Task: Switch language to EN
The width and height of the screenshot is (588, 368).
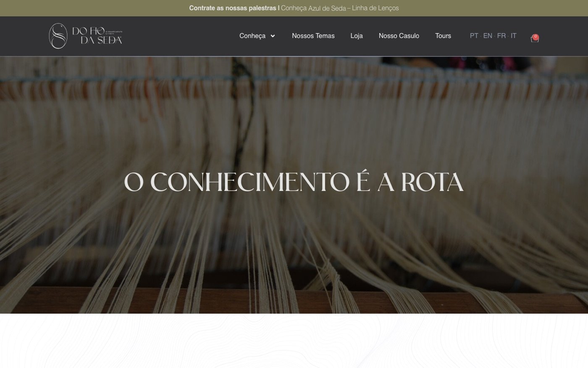Action: [x=488, y=36]
